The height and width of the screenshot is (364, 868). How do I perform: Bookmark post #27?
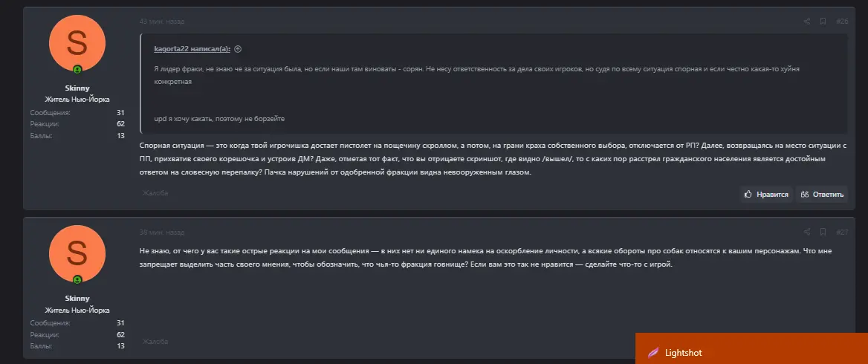pos(823,232)
